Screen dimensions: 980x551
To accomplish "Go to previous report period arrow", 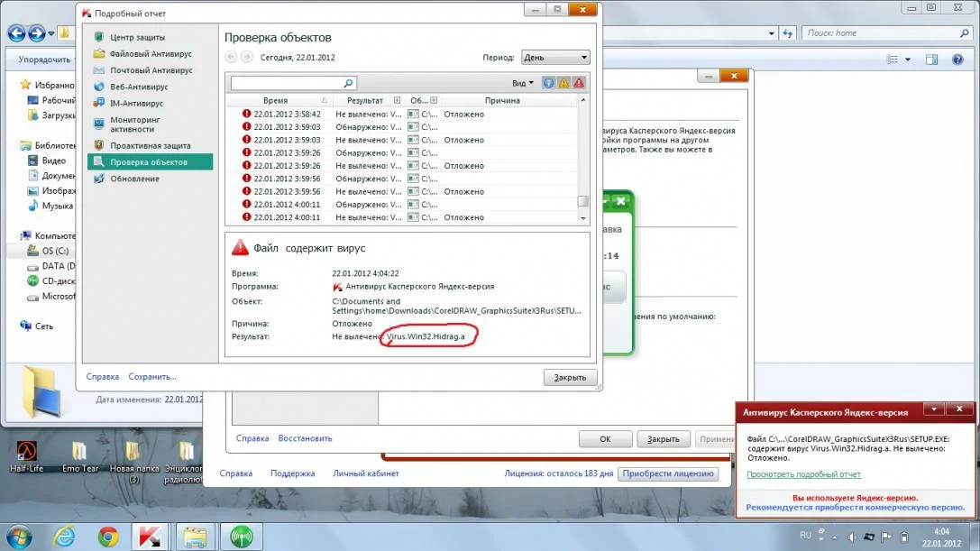I will point(231,57).
